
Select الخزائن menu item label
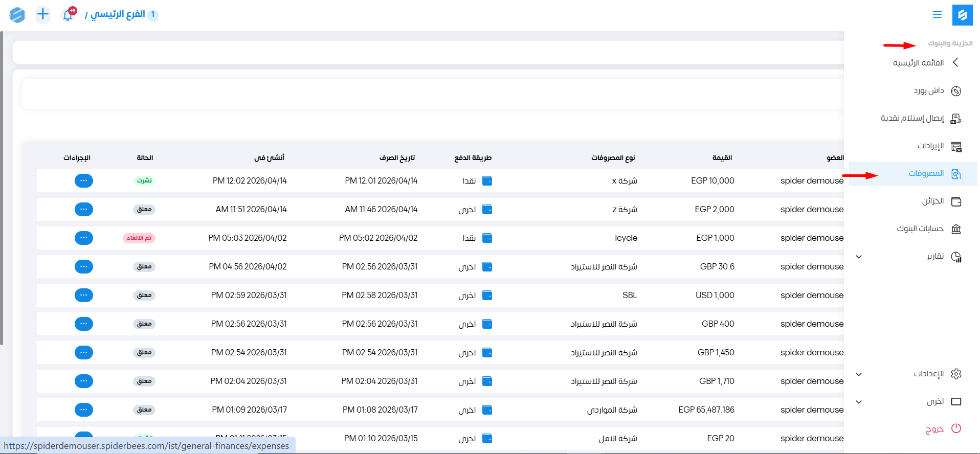click(932, 201)
